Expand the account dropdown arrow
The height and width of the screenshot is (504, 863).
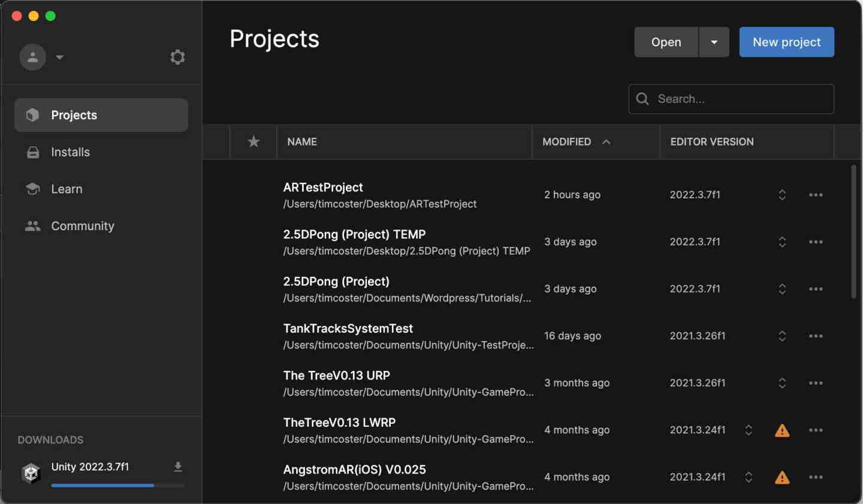click(x=59, y=58)
